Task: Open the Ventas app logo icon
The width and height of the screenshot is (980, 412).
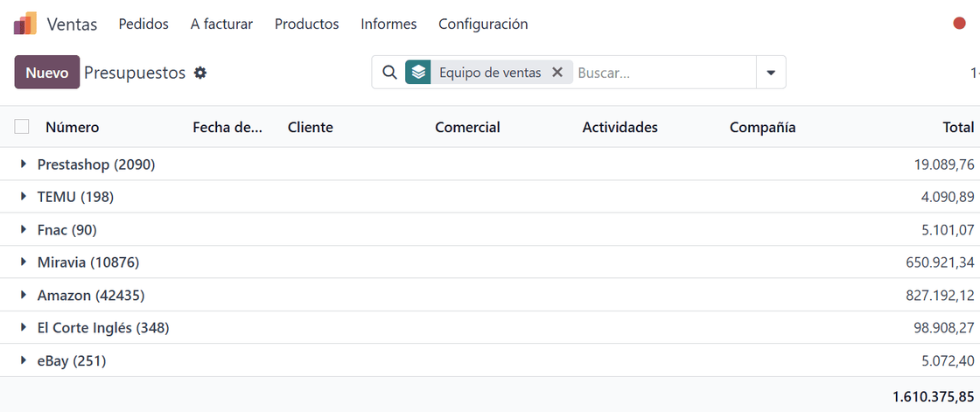Action: click(25, 24)
